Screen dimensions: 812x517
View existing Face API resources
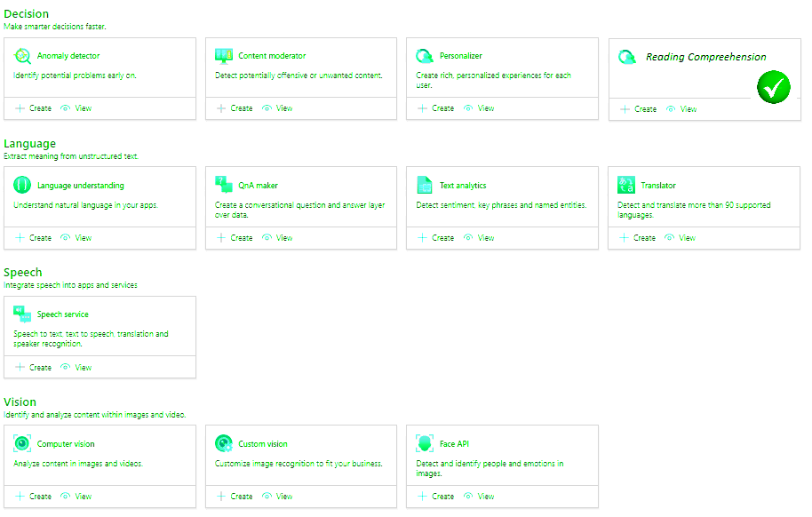coord(479,497)
